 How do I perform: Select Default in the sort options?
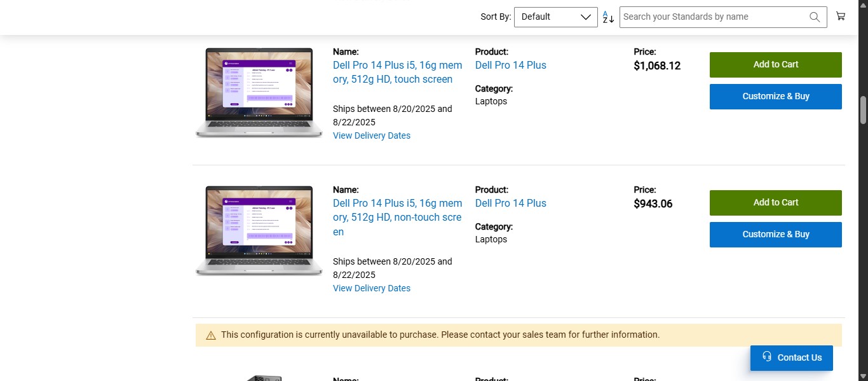click(536, 17)
